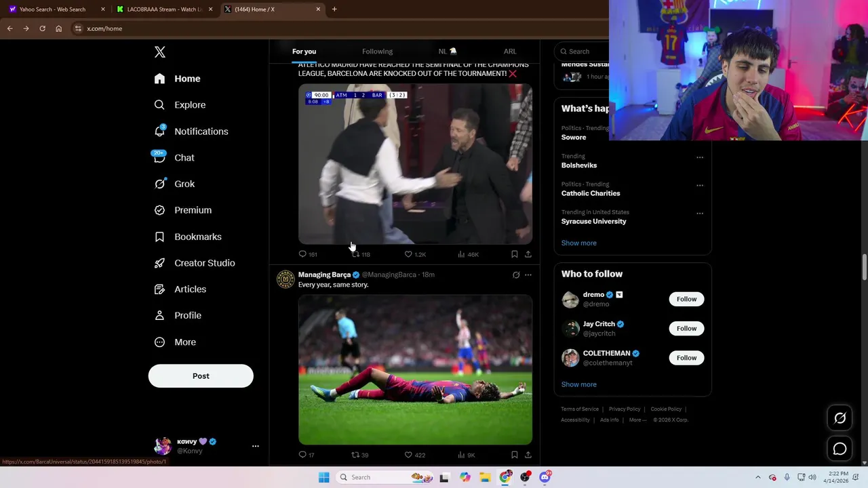Click the x.com/home address bar
Image resolution: width=868 pixels, height=488 pixels.
pos(339,28)
